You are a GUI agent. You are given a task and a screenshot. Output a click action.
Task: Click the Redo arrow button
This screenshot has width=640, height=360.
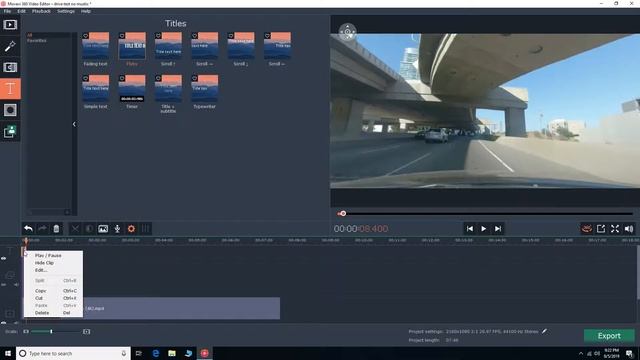[x=42, y=229]
